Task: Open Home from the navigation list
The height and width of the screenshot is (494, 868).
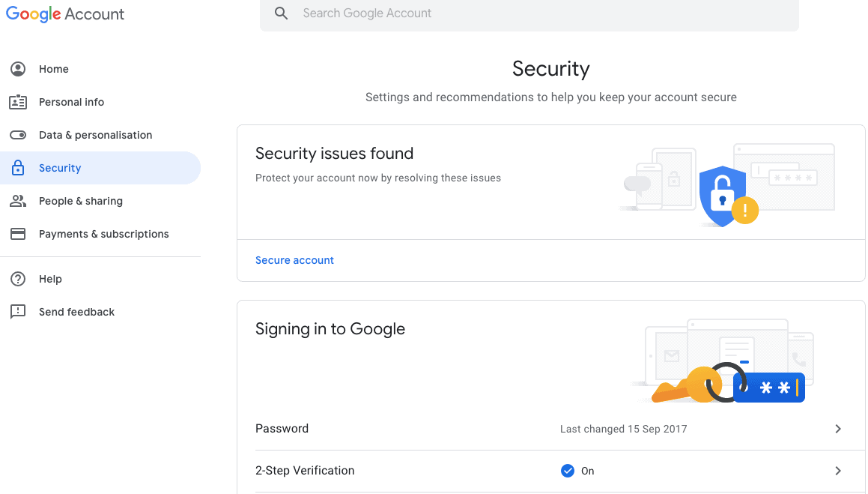Action: coord(53,69)
